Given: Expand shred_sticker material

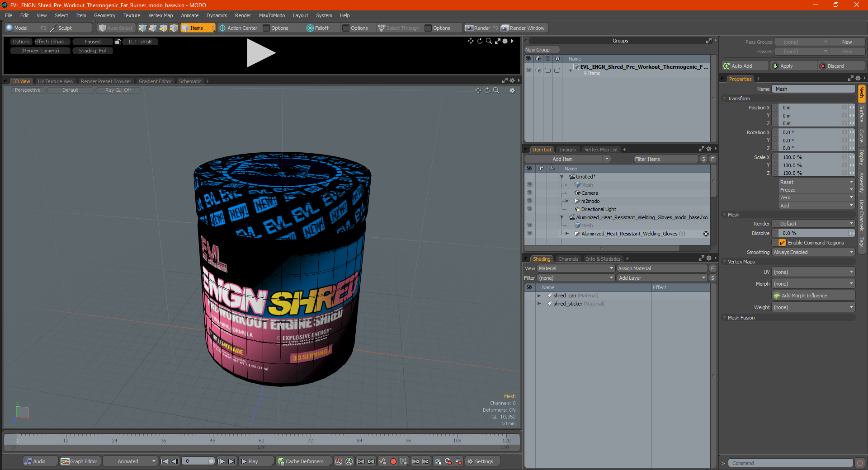Looking at the screenshot, I should click(x=539, y=304).
